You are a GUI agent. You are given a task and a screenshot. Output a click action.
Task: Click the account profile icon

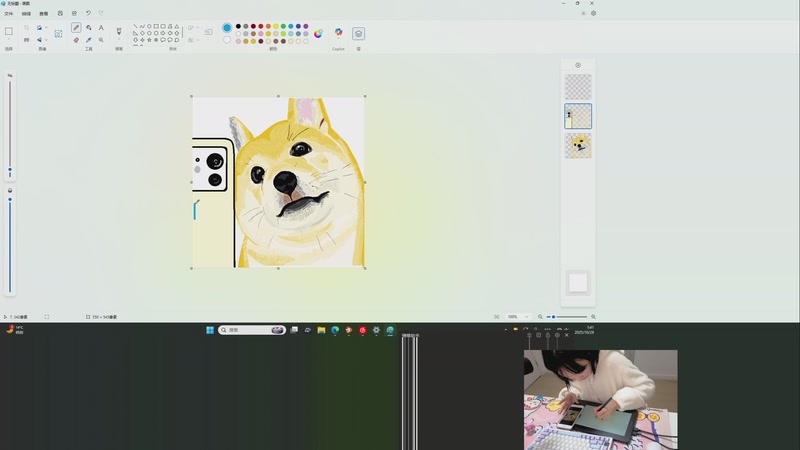(583, 14)
